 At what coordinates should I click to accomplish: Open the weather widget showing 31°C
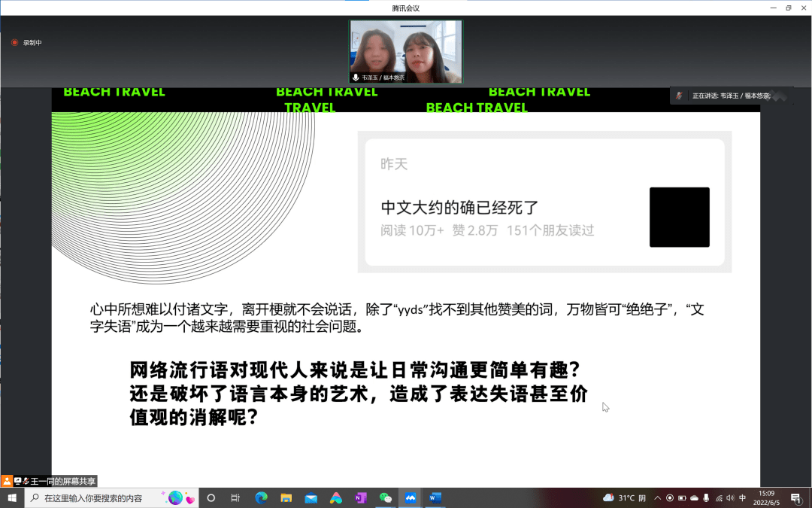point(625,498)
